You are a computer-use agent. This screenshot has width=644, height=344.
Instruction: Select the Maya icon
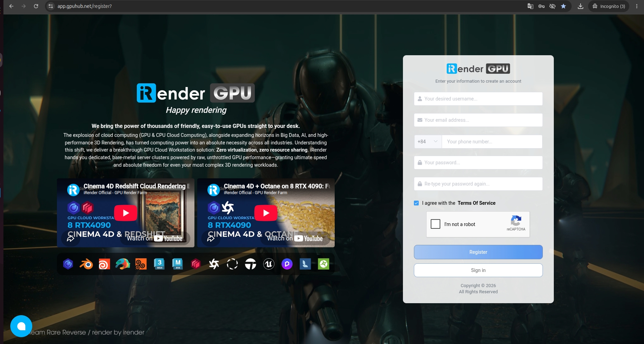178,264
